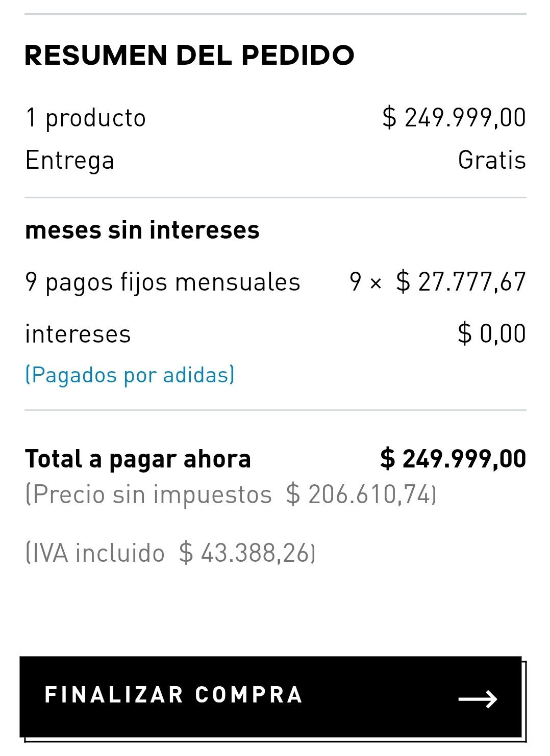This screenshot has height=756, width=550.
Task: Click the 1 producto label
Action: click(86, 118)
